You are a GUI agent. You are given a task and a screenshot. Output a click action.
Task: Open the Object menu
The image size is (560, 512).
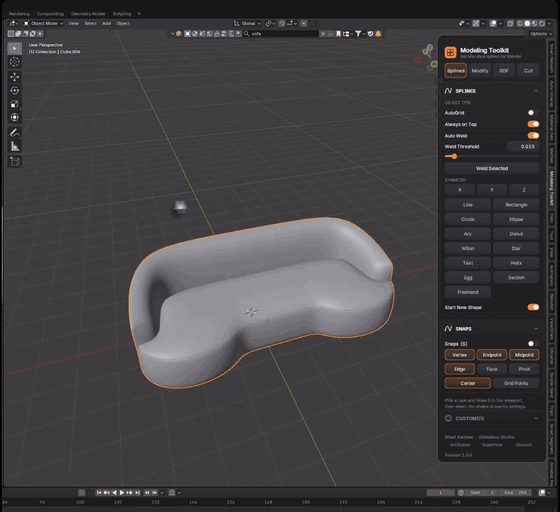pos(123,24)
